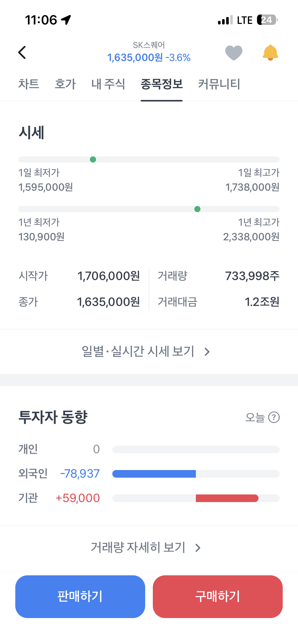Tap the location arrow beside time
Screen dimensions: 298x644
point(66,20)
